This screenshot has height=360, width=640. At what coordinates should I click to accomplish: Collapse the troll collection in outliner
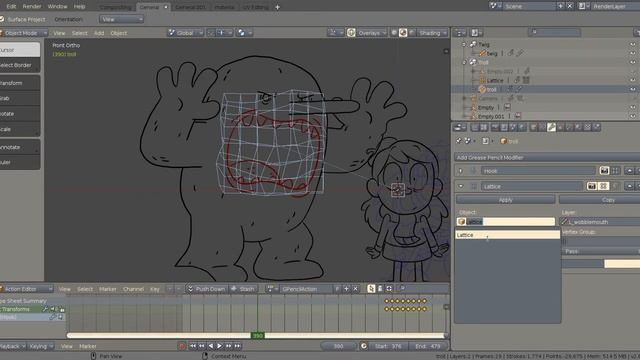click(464, 62)
